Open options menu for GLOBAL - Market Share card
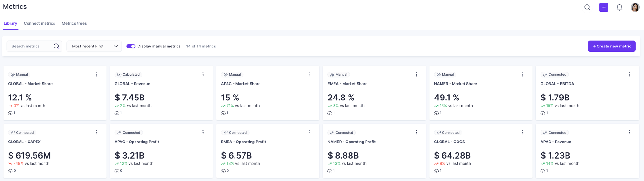The width and height of the screenshot is (644, 181). pyautogui.click(x=97, y=74)
